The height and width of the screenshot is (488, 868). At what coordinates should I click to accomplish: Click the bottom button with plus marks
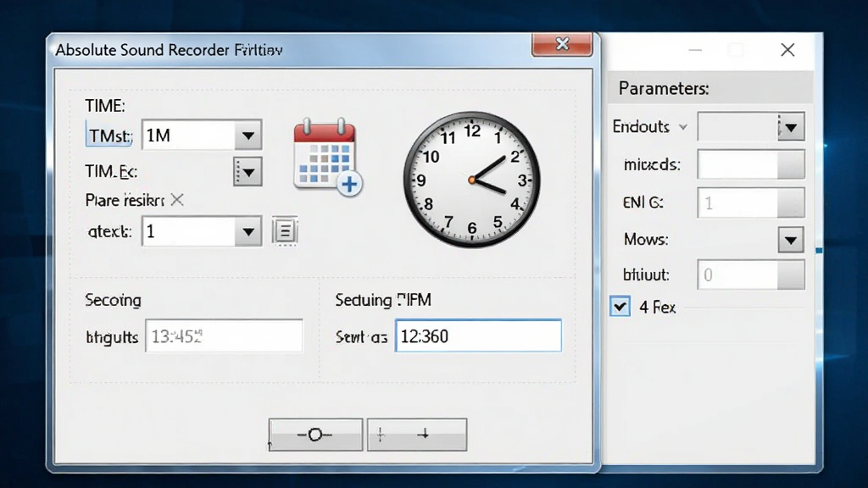[417, 435]
